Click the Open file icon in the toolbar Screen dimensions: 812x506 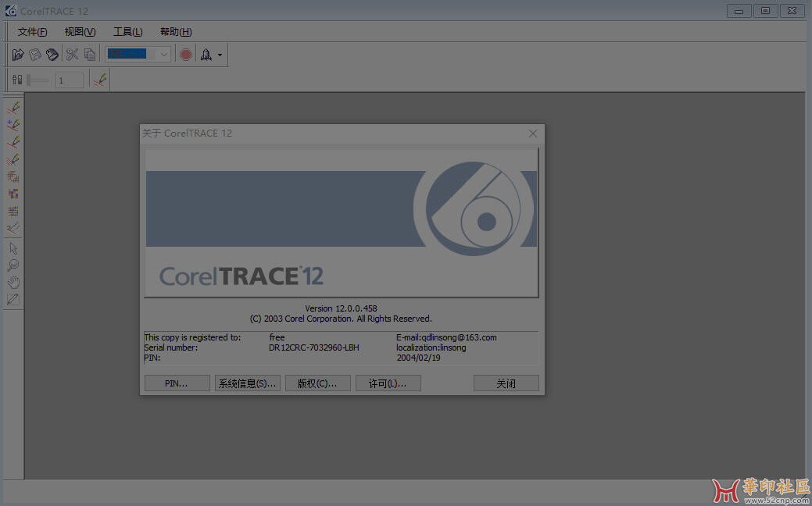pos(18,55)
